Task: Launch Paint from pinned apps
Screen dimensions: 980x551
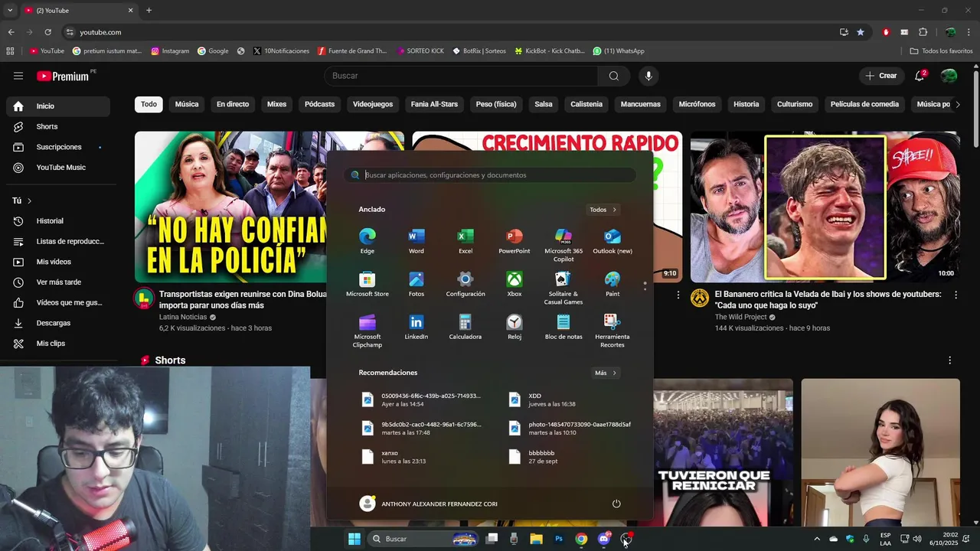Action: click(x=612, y=284)
